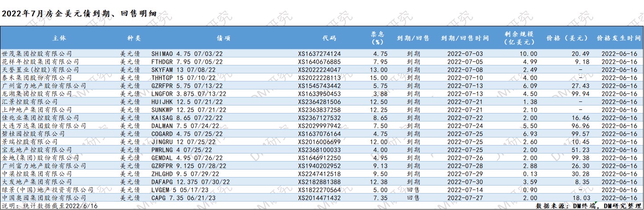Click the table title 2022年7月房企美元债到期、回售明细
Screen dimensions: 644x210
point(79,13)
